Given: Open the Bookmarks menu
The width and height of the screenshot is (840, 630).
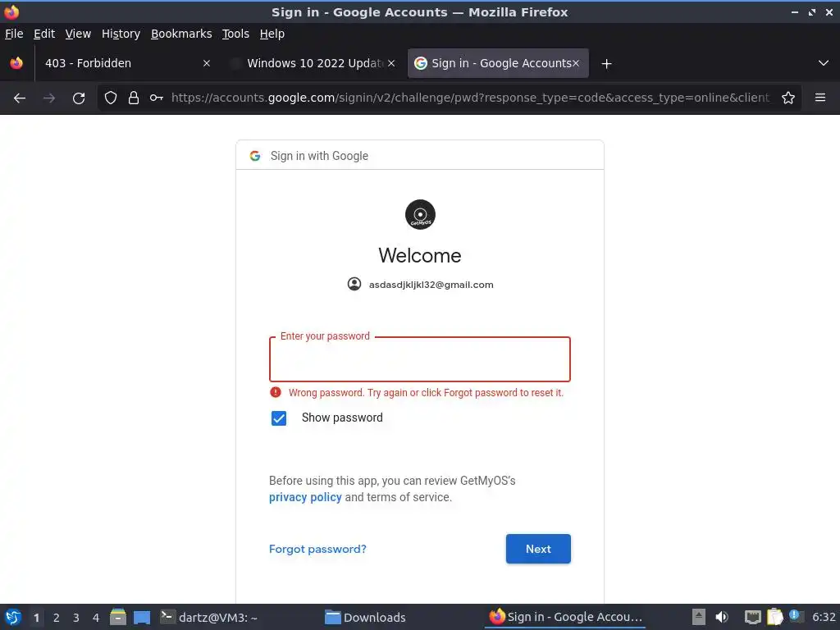Looking at the screenshot, I should [181, 34].
